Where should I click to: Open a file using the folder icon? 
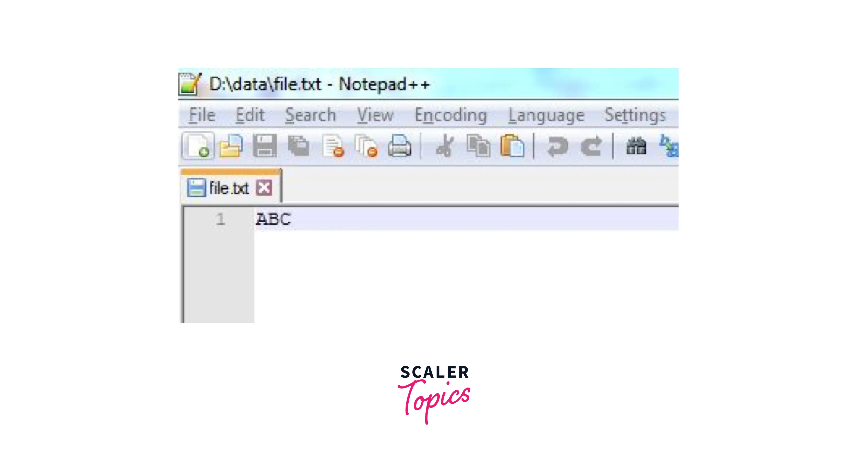pyautogui.click(x=231, y=145)
